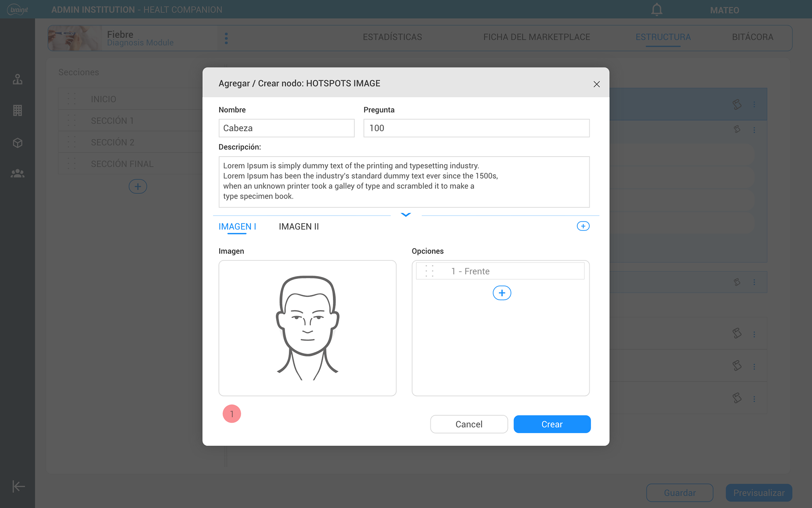This screenshot has height=508, width=812.
Task: Open the users group sidebar icon
Action: coord(17,173)
